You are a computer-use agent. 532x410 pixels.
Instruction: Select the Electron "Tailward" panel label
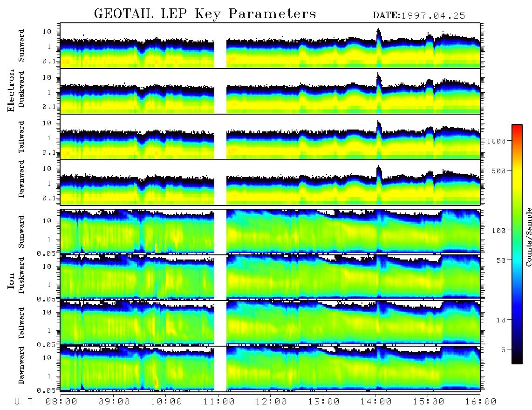click(x=21, y=137)
